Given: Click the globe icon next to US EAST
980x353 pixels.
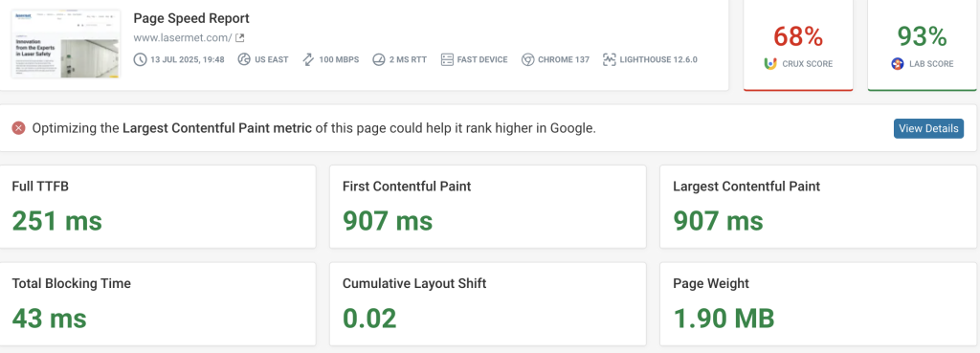Looking at the screenshot, I should (244, 60).
